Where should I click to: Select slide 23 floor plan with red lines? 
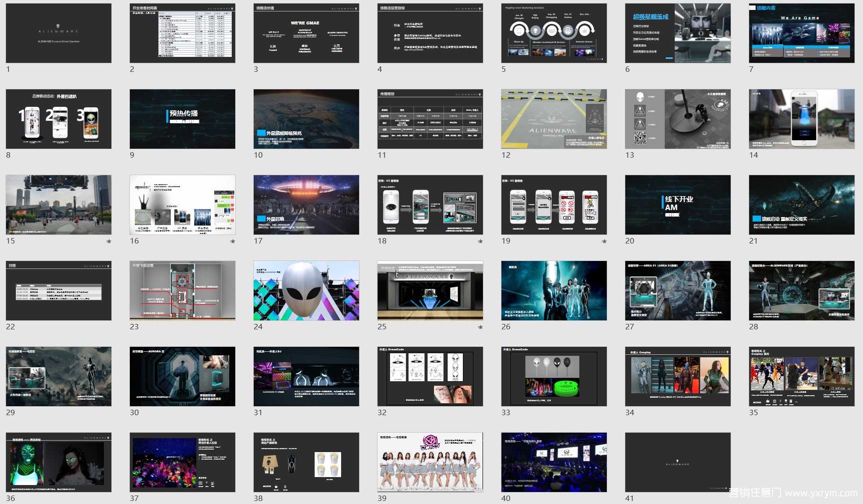[182, 290]
